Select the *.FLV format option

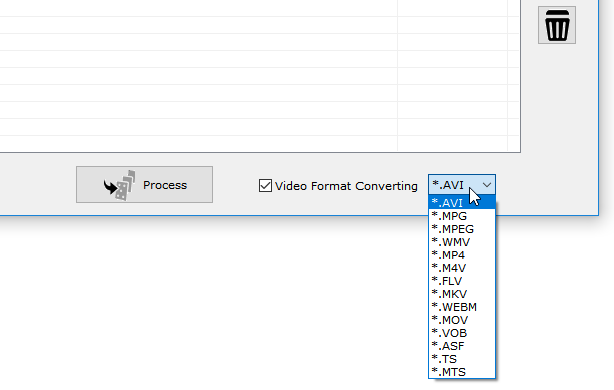pyautogui.click(x=462, y=281)
